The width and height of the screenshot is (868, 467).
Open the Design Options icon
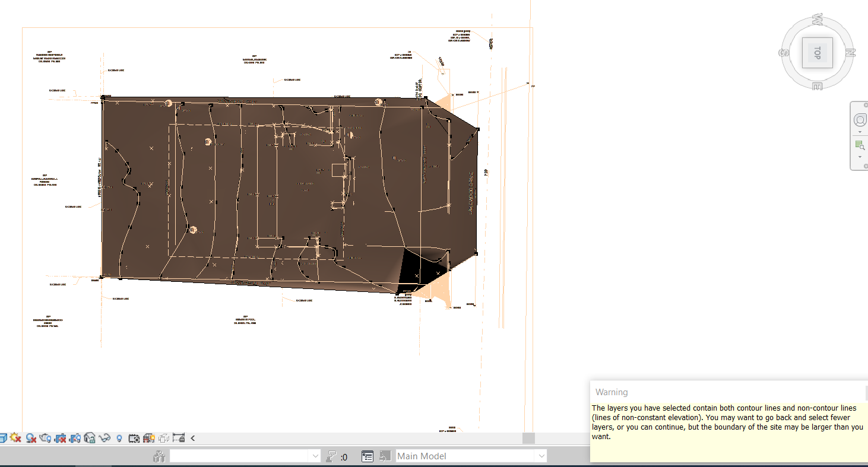click(368, 456)
